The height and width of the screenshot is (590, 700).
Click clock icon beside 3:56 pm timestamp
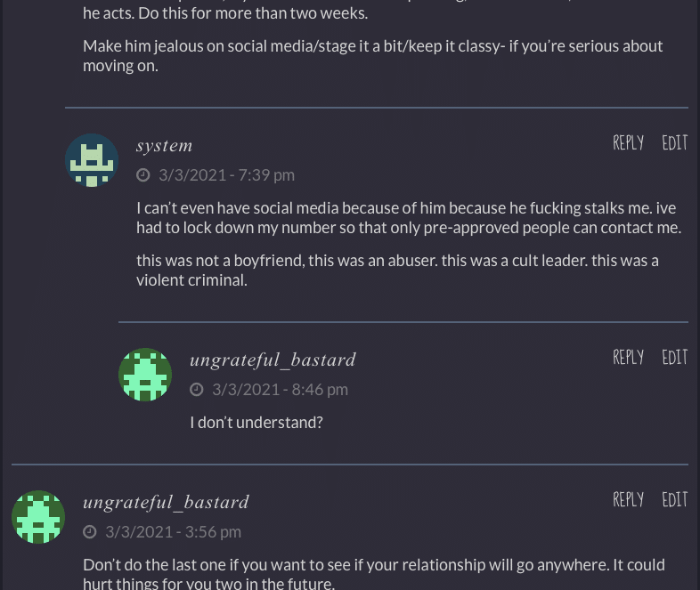coord(90,532)
